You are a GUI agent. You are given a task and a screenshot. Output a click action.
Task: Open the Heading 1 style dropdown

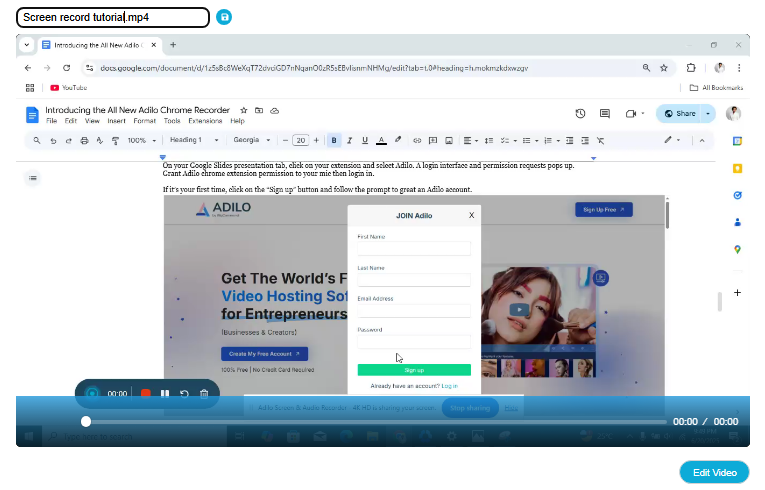tap(194, 140)
